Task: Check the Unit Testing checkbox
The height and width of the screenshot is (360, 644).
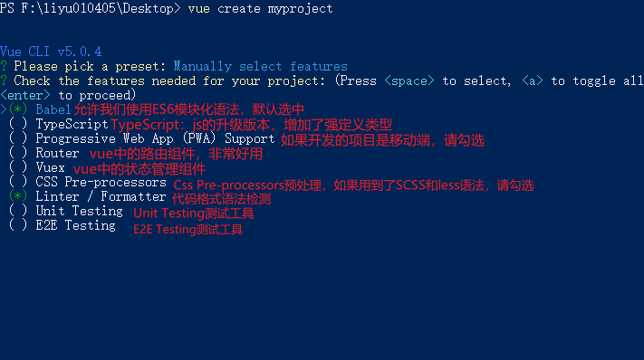Action: (18, 211)
